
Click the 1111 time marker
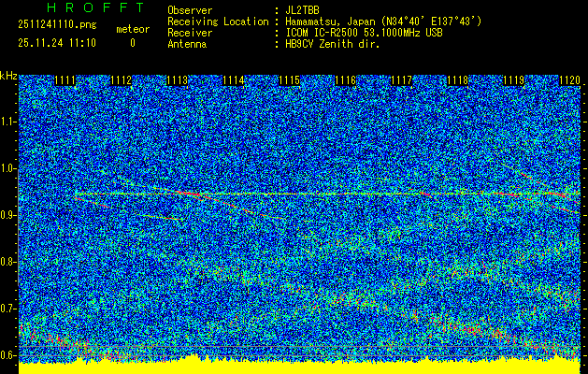(x=65, y=81)
